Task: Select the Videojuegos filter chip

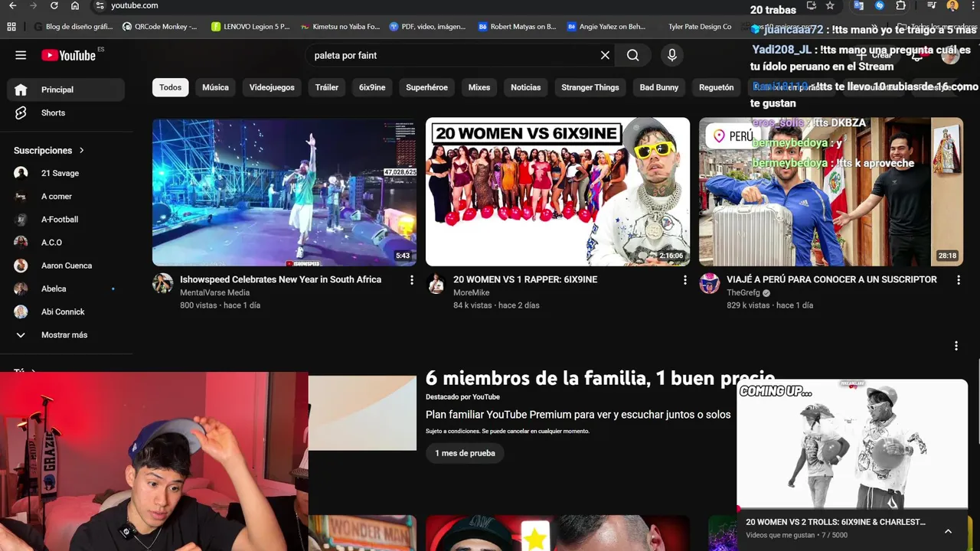Action: 272,87
